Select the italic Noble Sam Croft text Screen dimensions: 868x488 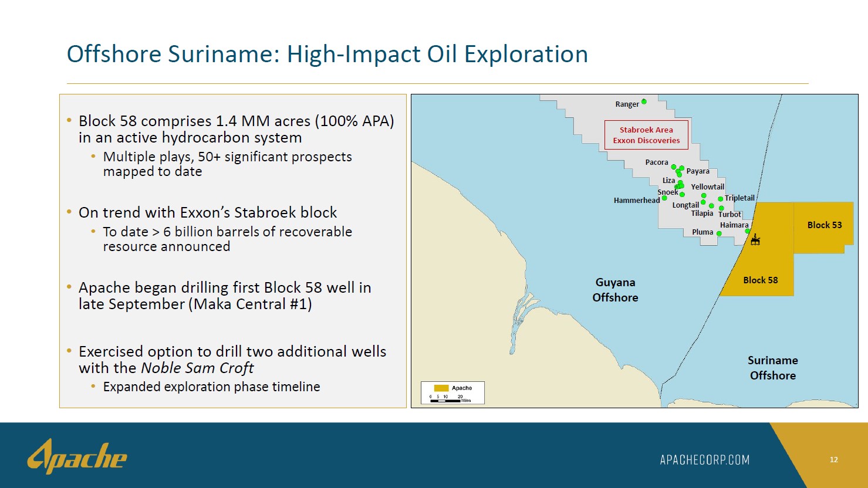pos(197,368)
